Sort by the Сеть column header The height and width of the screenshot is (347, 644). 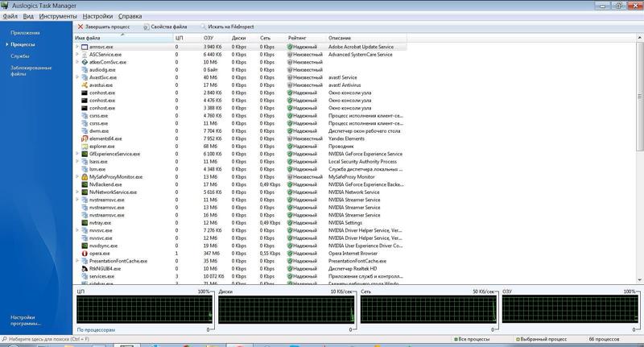pos(272,38)
